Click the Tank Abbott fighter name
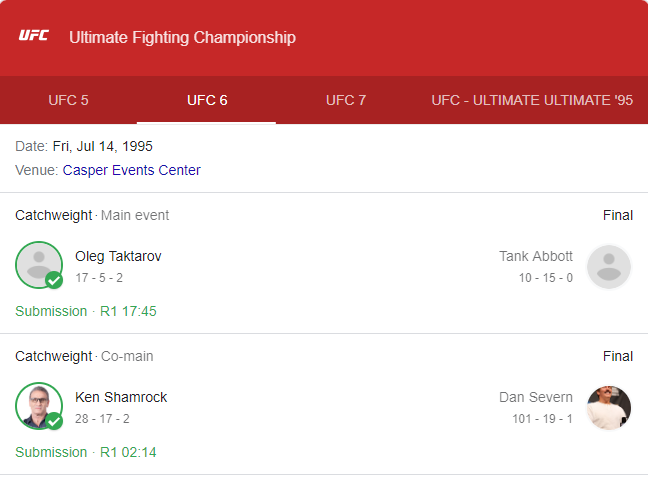This screenshot has height=477, width=648. tap(536, 256)
